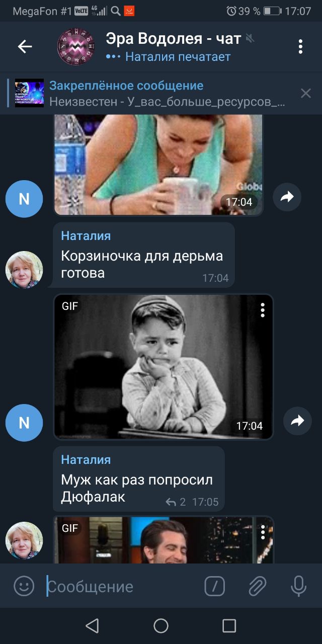The image size is (322, 644).
Task: Focus the Сообщение message input field
Action: pyautogui.click(x=121, y=587)
